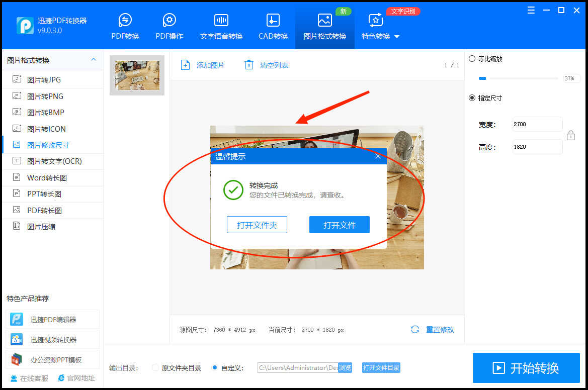This screenshot has height=390, width=588.
Task: Select the 等比缩放 radio button
Action: [x=472, y=58]
